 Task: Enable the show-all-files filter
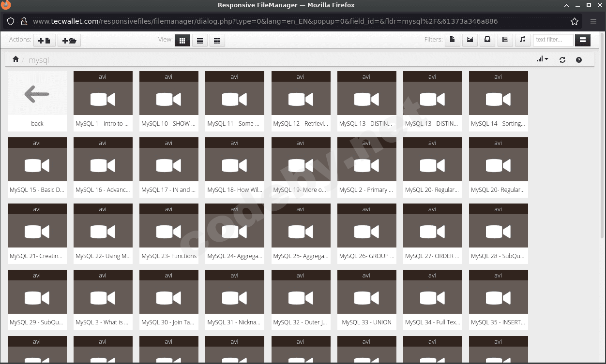click(582, 40)
